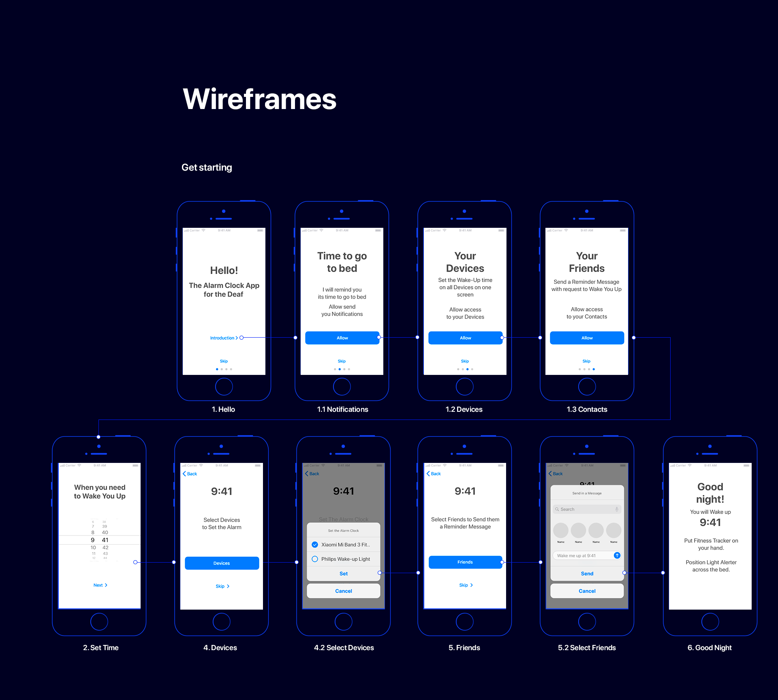Click the home button of the 1.2 Devices phone
This screenshot has height=700, width=778.
tap(464, 386)
